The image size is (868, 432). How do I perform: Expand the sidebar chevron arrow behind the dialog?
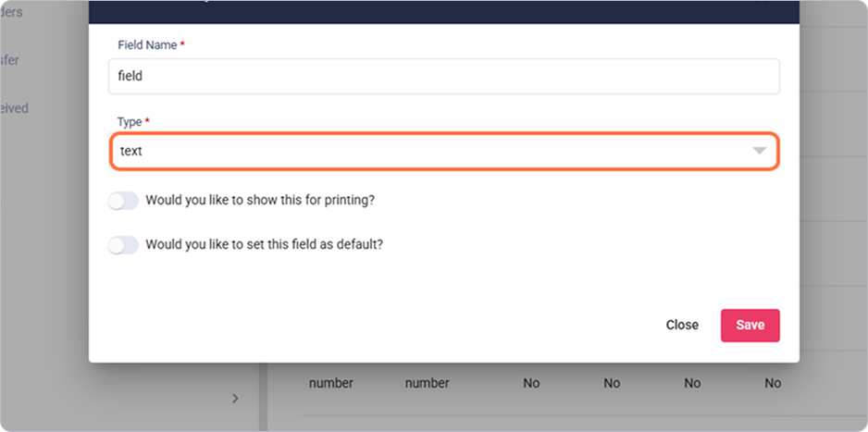click(x=235, y=399)
